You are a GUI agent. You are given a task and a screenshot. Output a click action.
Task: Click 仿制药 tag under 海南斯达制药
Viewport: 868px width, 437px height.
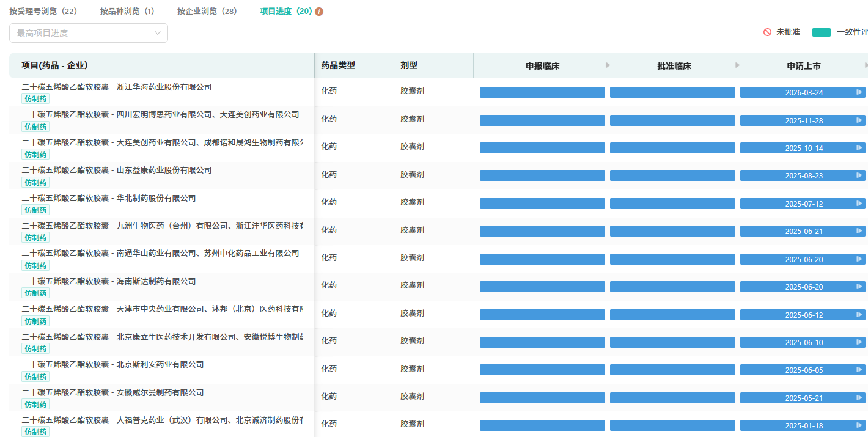pos(35,293)
